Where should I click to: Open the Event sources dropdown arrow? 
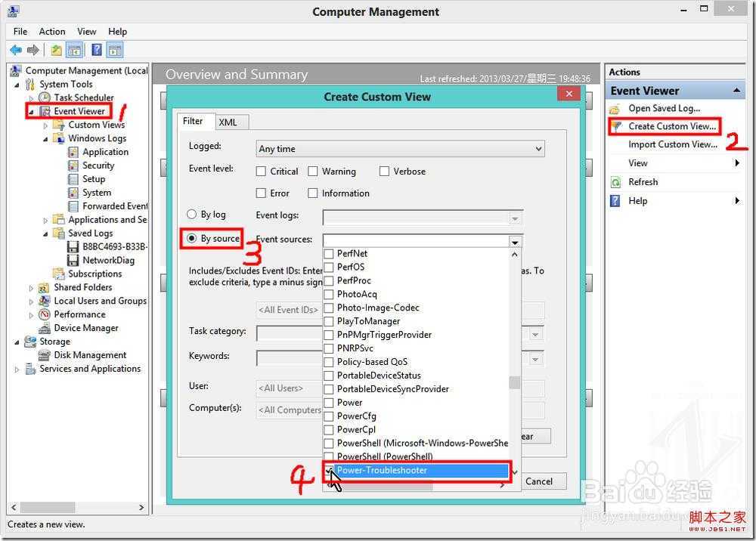point(515,241)
